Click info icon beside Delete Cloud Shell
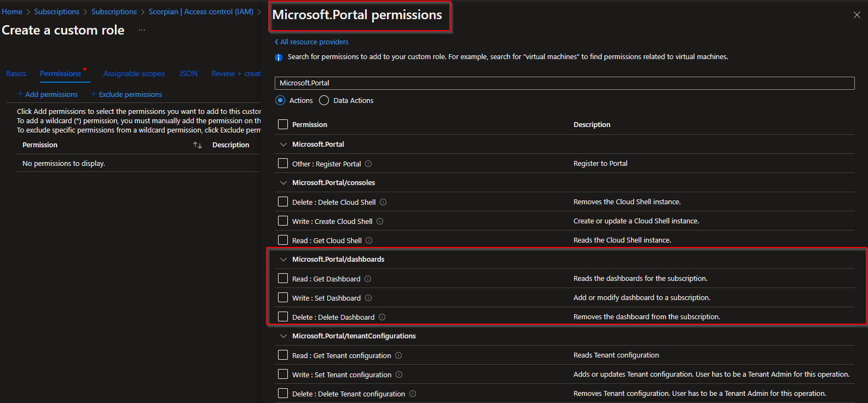 [383, 202]
